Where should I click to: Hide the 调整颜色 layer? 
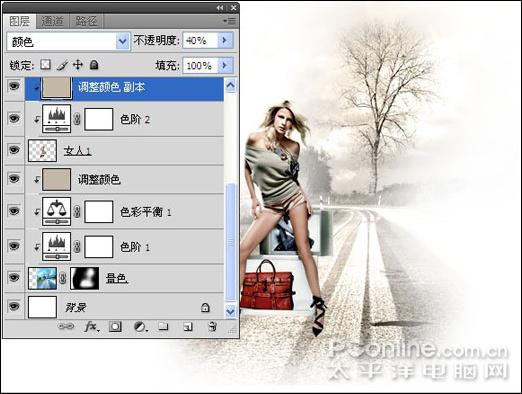(14, 179)
